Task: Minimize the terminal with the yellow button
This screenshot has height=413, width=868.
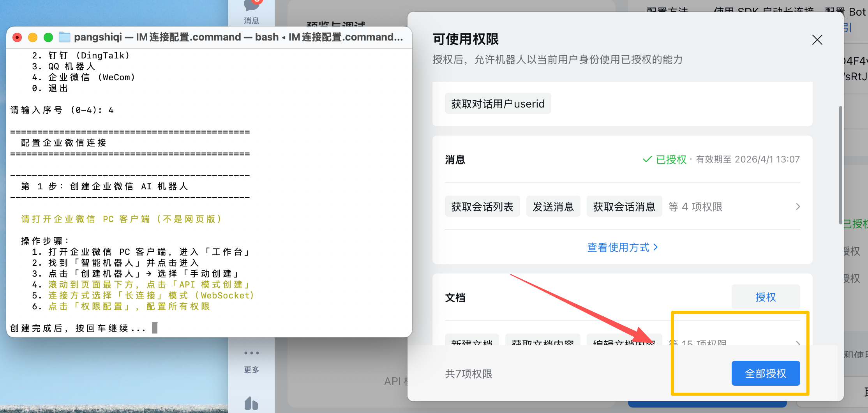Action: coord(33,37)
